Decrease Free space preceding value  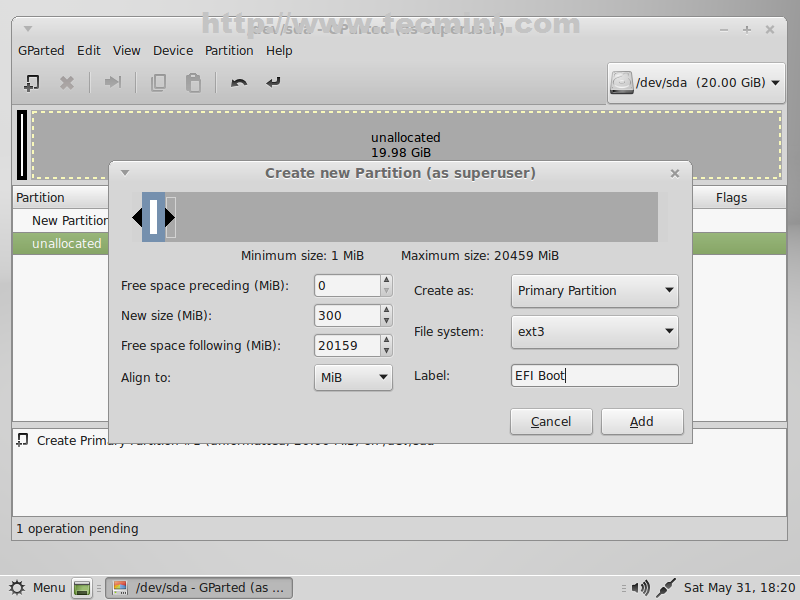386,291
